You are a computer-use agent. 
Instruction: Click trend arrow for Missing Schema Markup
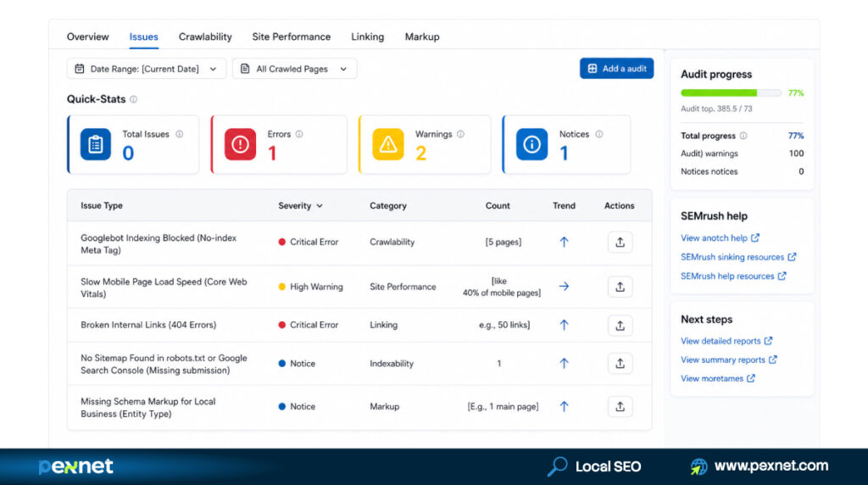coord(564,406)
